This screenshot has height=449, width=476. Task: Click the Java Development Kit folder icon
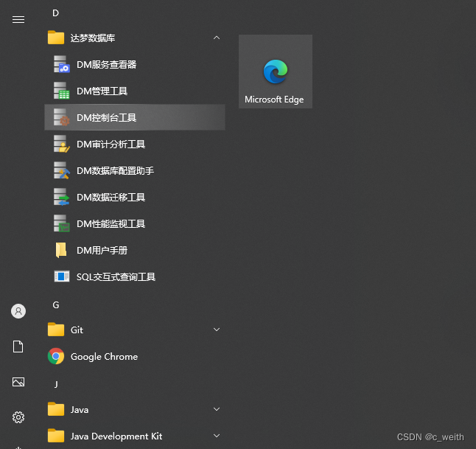56,436
